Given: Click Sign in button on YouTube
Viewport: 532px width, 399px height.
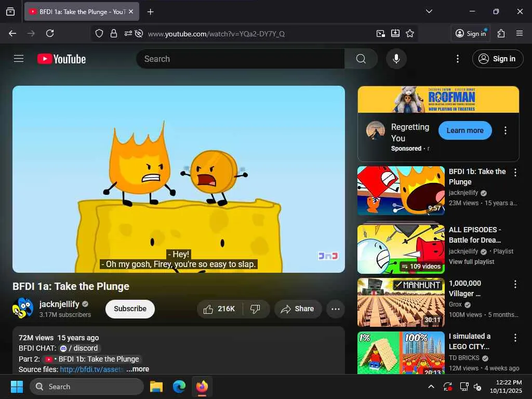Looking at the screenshot, I should (x=497, y=59).
